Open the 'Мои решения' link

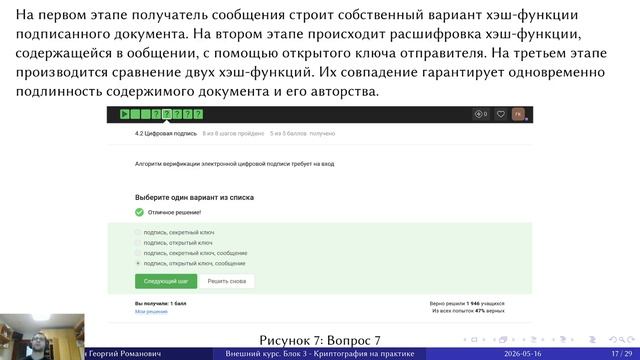coord(151,312)
